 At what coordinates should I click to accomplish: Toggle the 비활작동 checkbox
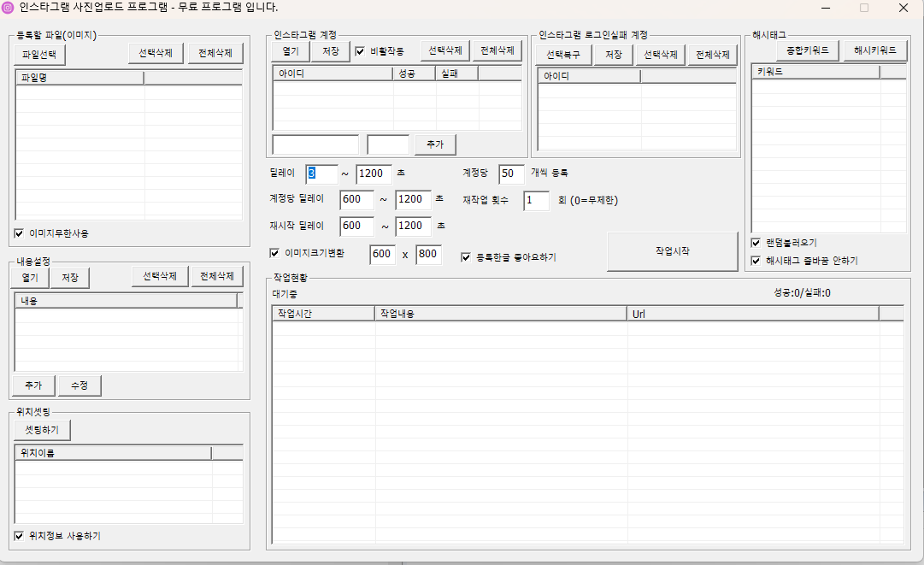360,51
